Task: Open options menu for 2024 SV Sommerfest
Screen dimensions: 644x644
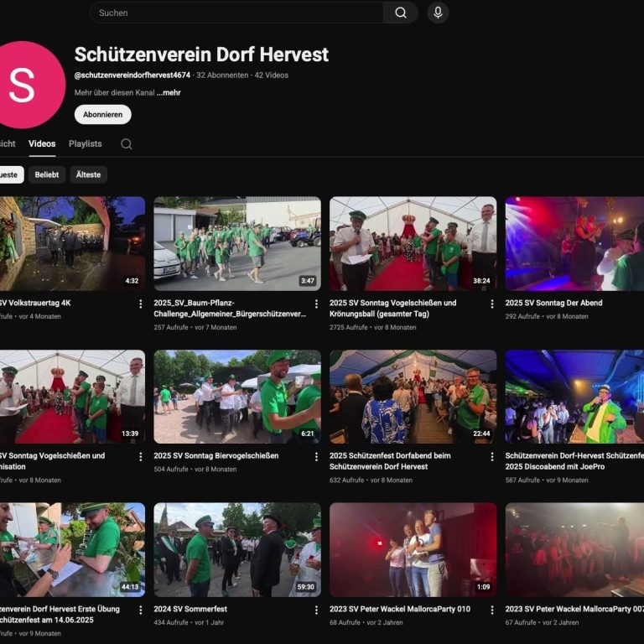Action: (x=316, y=610)
